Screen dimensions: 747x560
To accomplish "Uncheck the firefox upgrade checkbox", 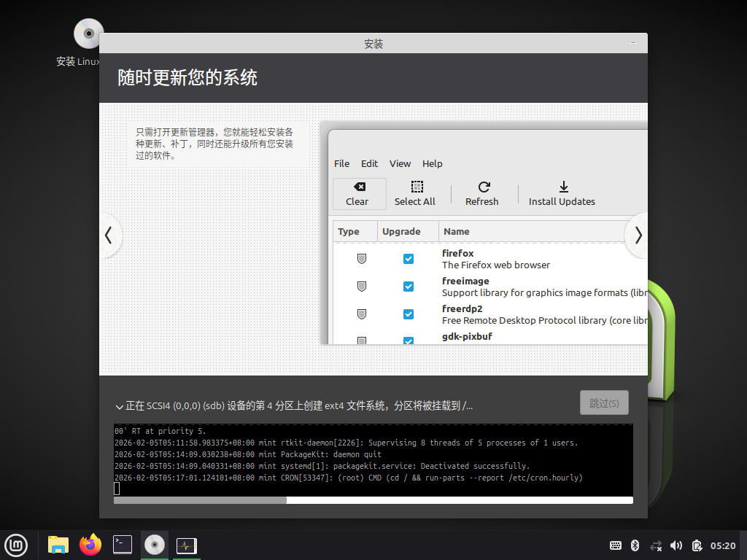I will [408, 259].
